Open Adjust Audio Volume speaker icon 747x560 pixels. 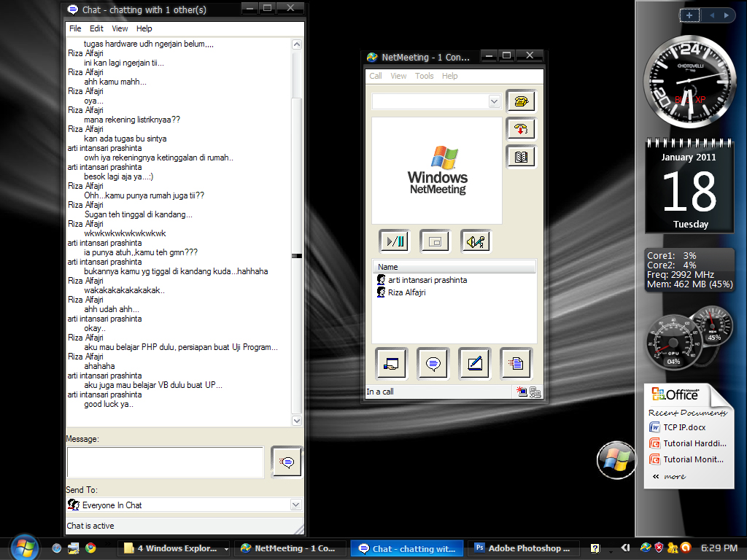tap(476, 241)
